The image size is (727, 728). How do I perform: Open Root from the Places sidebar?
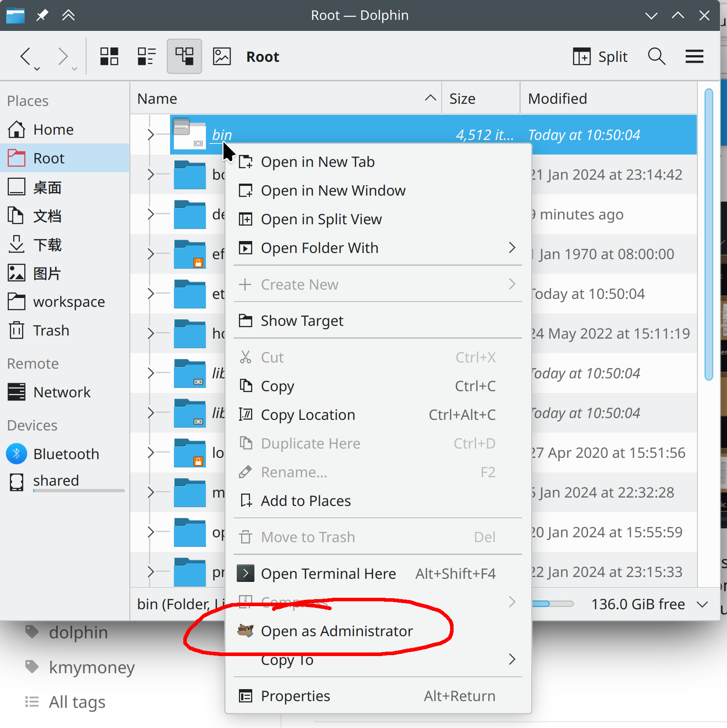pyautogui.click(x=49, y=158)
